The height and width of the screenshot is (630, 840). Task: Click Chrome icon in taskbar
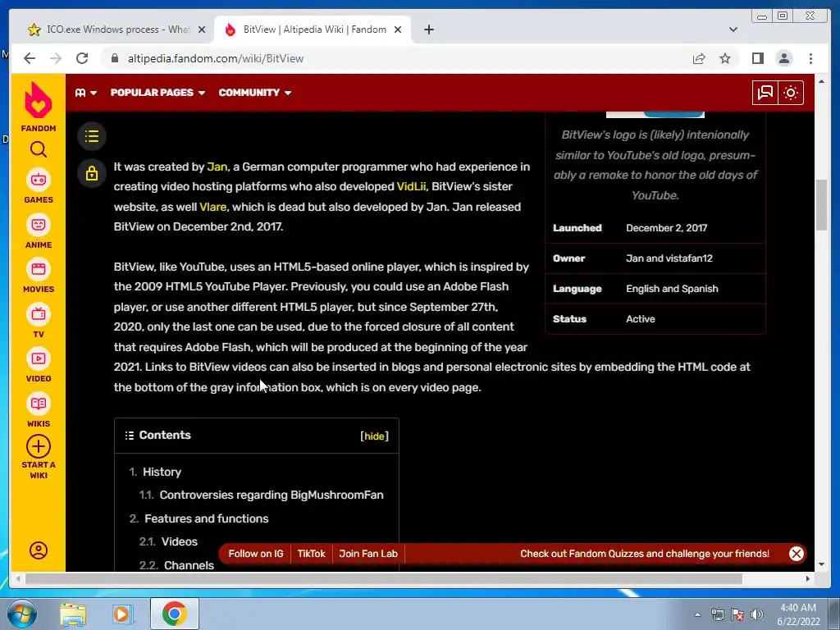coord(174,614)
